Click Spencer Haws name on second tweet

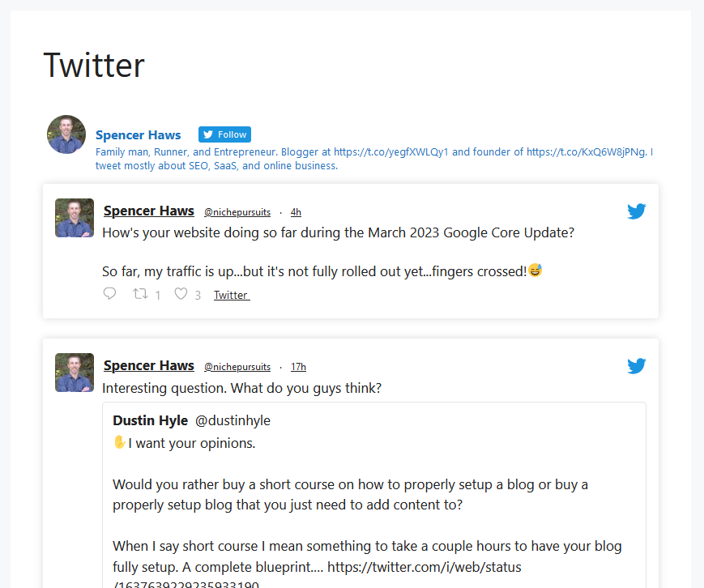[x=148, y=365]
